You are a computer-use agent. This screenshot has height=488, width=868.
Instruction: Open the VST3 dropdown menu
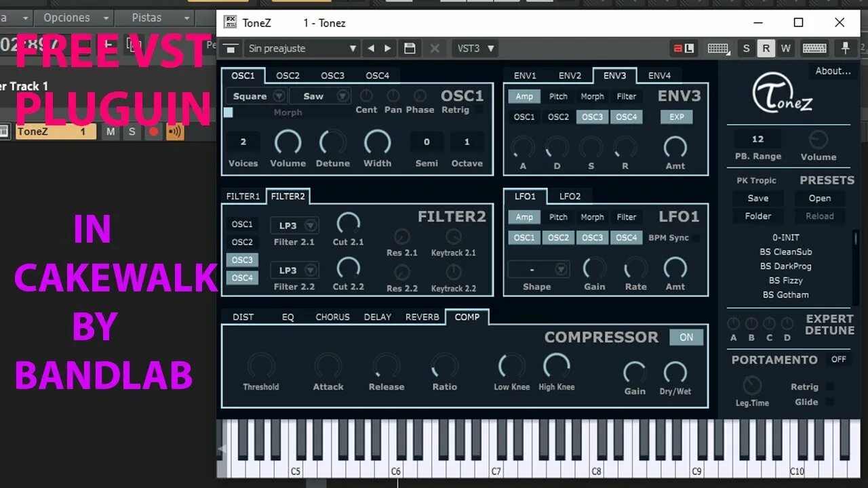[x=475, y=48]
